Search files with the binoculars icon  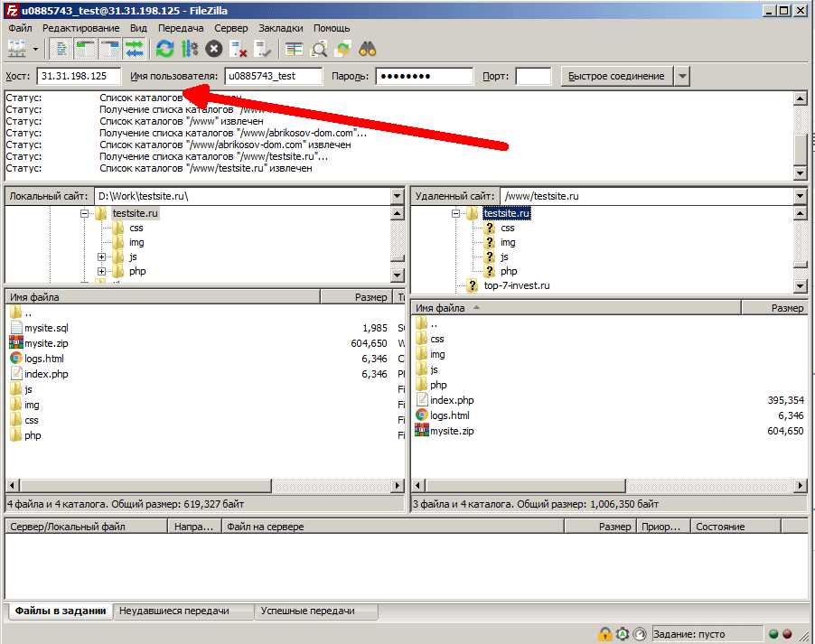[368, 49]
